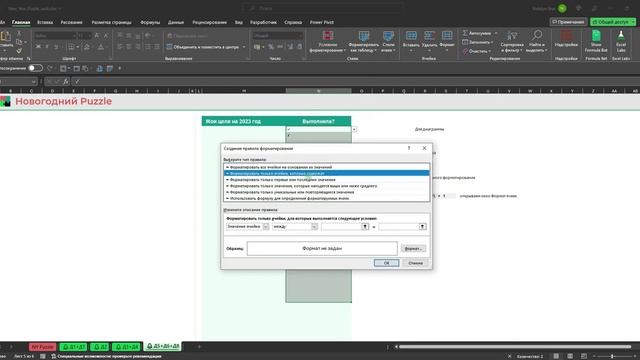The width and height of the screenshot is (640, 360).
Task: Click the Fill (Заполнить) icon
Action: 465,42
